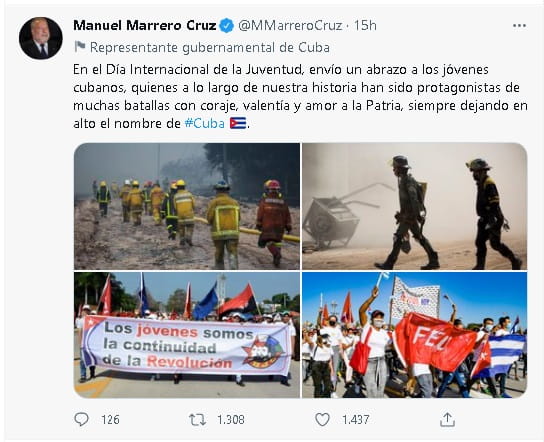Open the 15h timestamp link
This screenshot has width=544, height=442.
click(365, 26)
